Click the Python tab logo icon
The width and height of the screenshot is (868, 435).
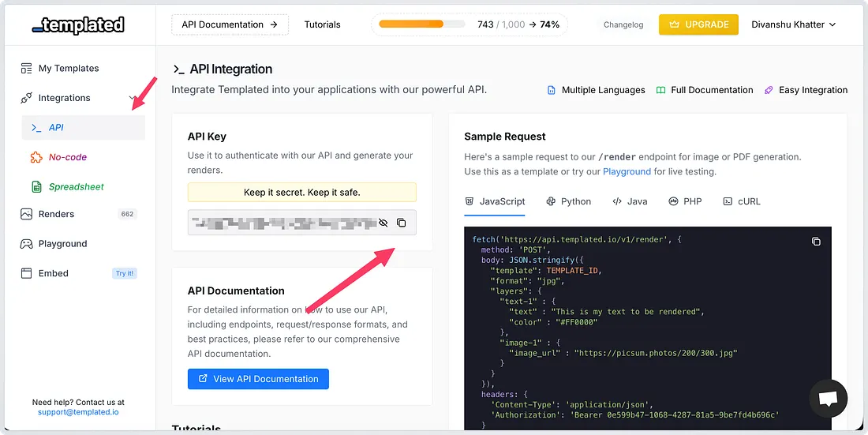point(550,201)
